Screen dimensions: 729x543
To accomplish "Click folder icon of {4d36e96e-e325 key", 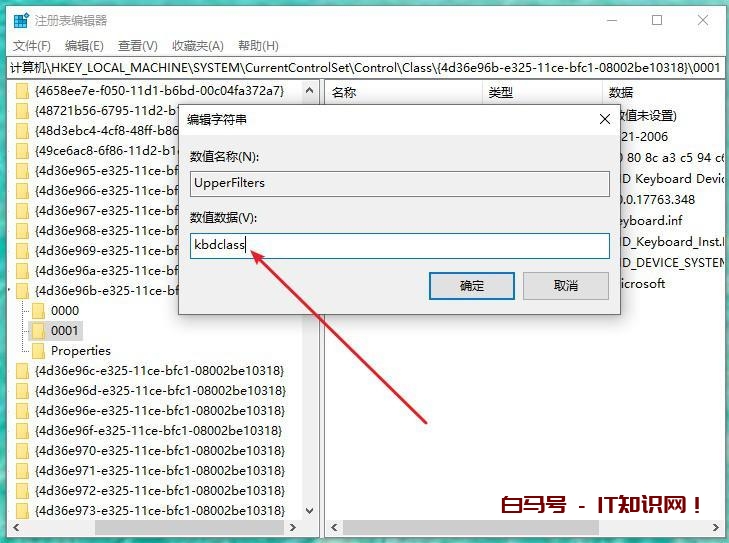I will click(22, 411).
